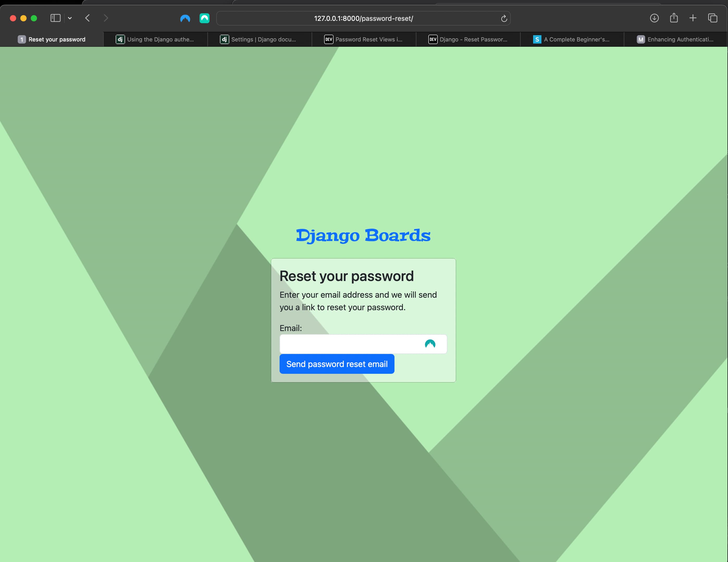Click the green full-screen window button
Viewport: 728px width, 562px height.
(x=34, y=18)
